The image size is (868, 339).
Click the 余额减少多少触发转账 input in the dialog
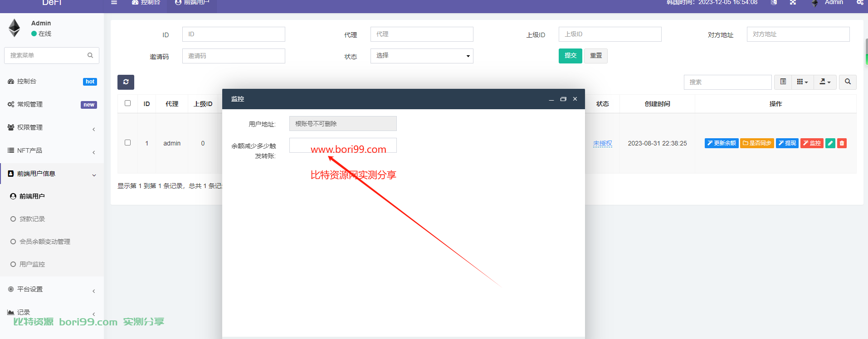click(343, 145)
